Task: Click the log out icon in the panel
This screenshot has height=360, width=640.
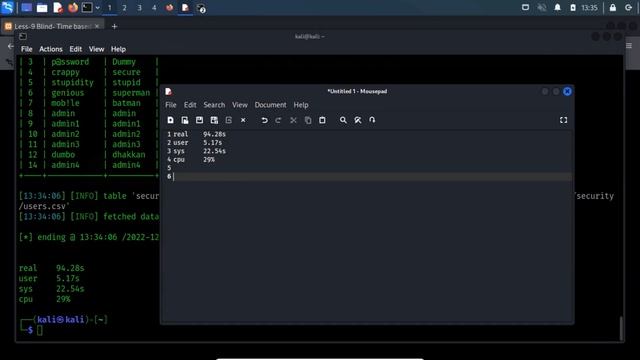Action: point(628,8)
